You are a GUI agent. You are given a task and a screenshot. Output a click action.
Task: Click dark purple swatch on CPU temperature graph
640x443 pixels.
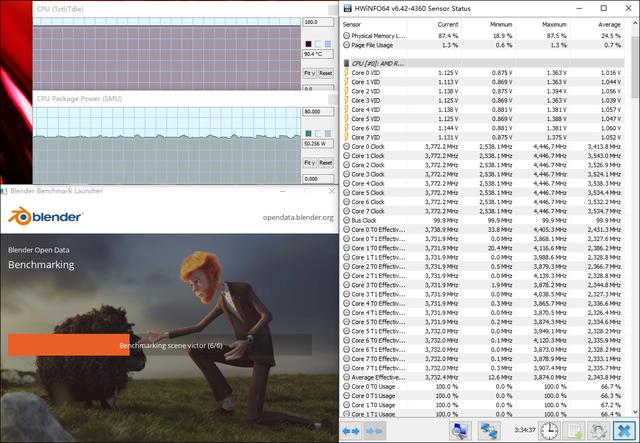(x=307, y=43)
